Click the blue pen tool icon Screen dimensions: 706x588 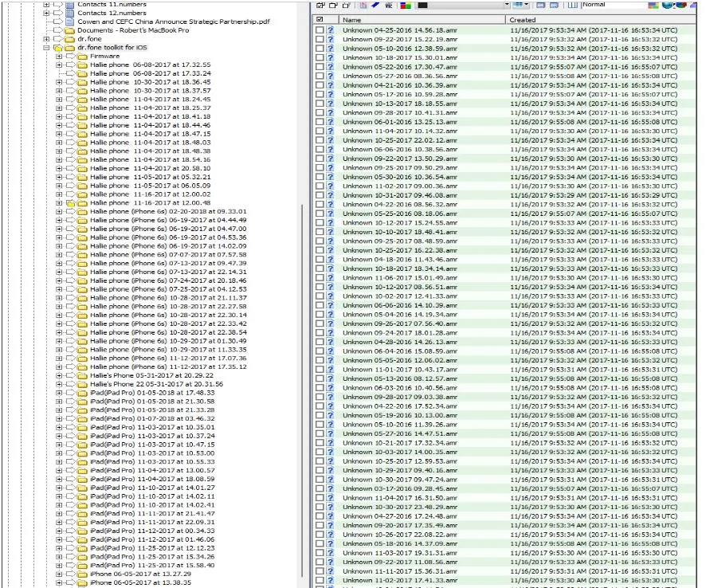click(375, 5)
